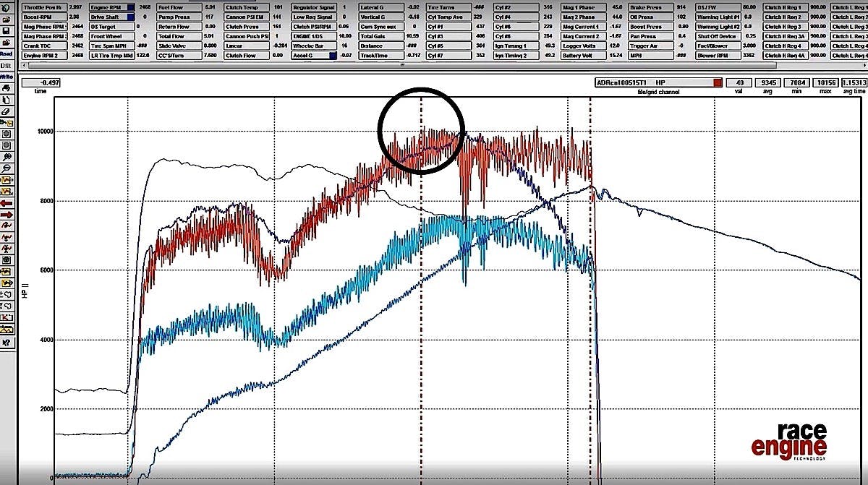Click the time value field
This screenshot has height=485, width=868.
click(x=41, y=82)
